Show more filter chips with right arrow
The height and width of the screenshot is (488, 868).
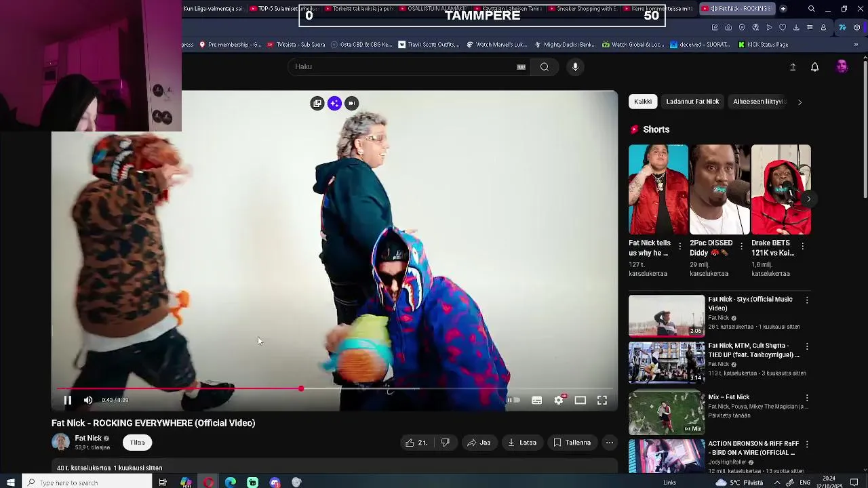pos(800,102)
